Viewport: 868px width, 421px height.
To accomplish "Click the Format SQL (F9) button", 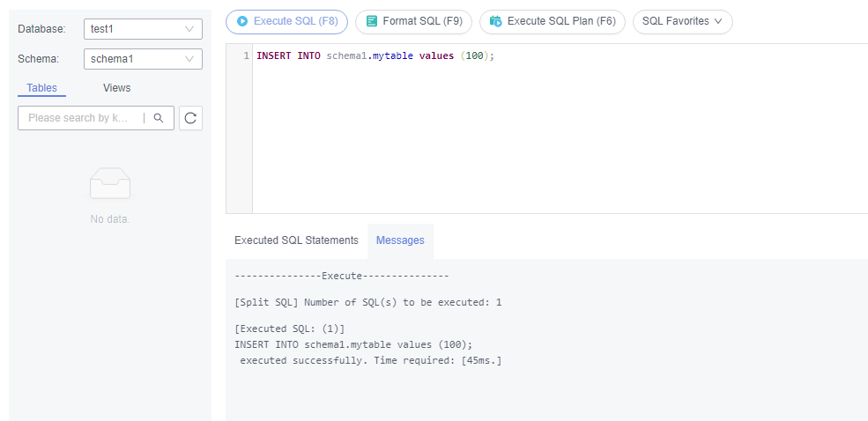I will coord(413,21).
